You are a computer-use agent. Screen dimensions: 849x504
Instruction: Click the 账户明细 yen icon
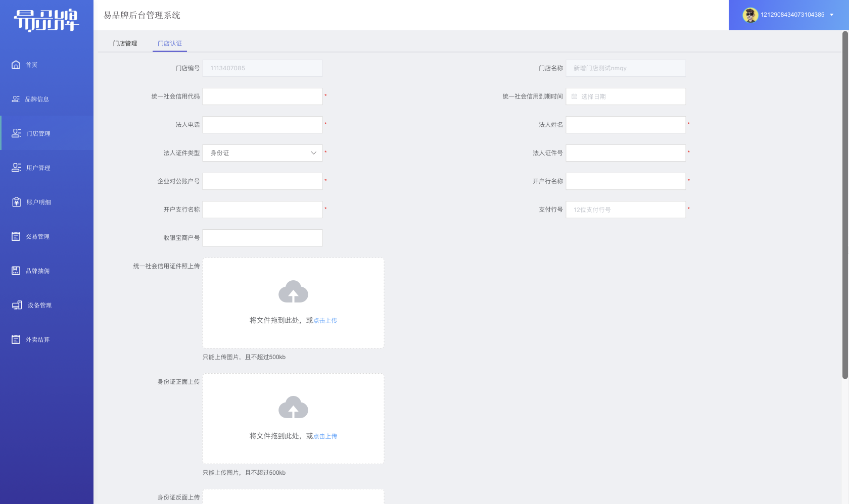click(16, 202)
